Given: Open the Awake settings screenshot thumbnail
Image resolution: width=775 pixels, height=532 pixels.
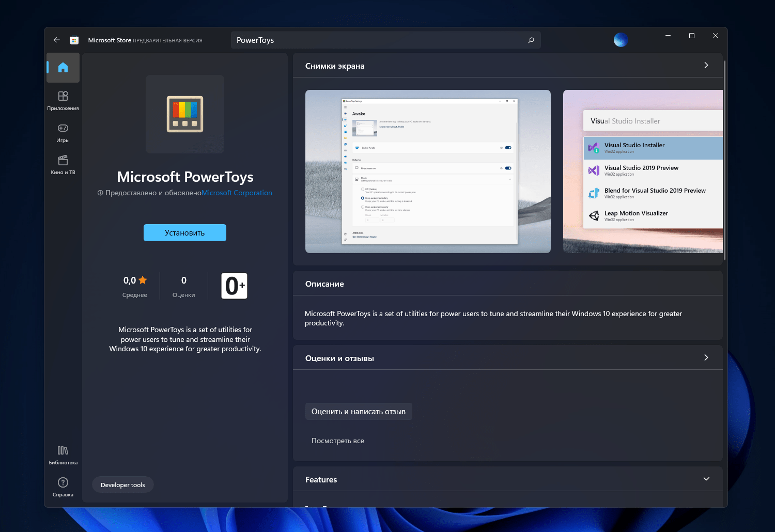Looking at the screenshot, I should pyautogui.click(x=428, y=171).
